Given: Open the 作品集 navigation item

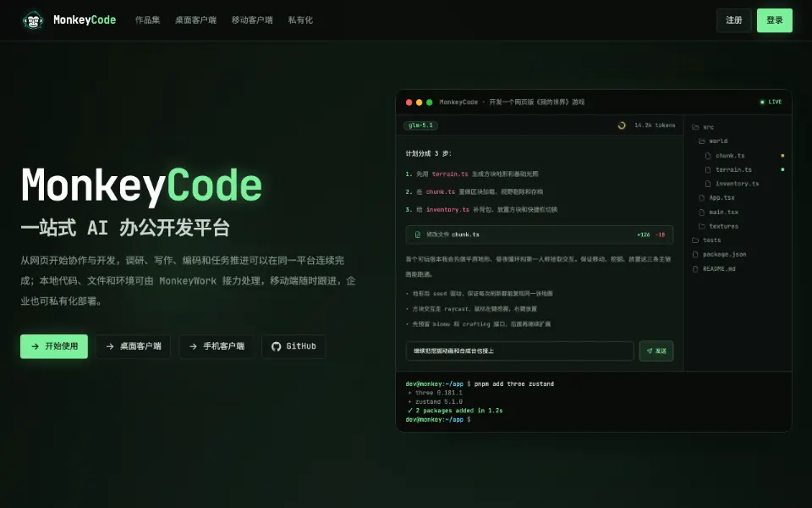Looking at the screenshot, I should 147,20.
